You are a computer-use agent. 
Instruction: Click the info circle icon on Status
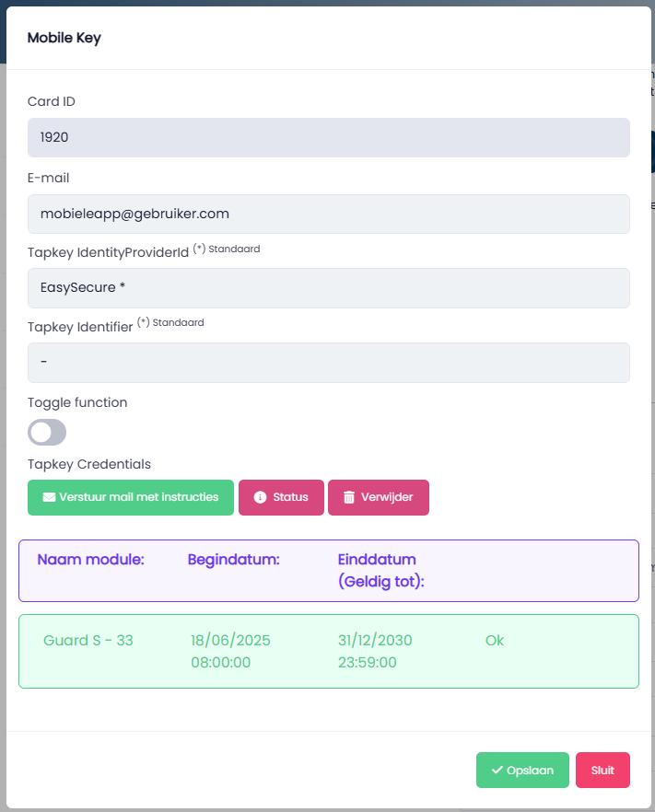coord(260,497)
